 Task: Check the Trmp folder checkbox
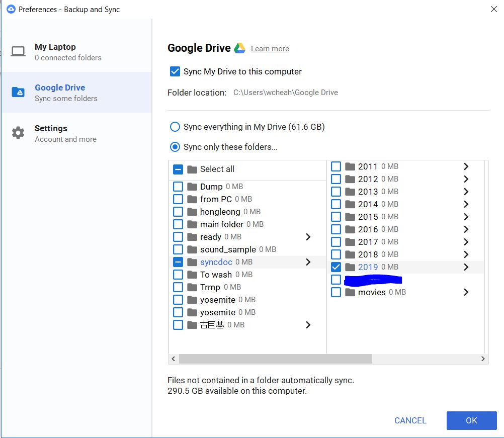(178, 287)
